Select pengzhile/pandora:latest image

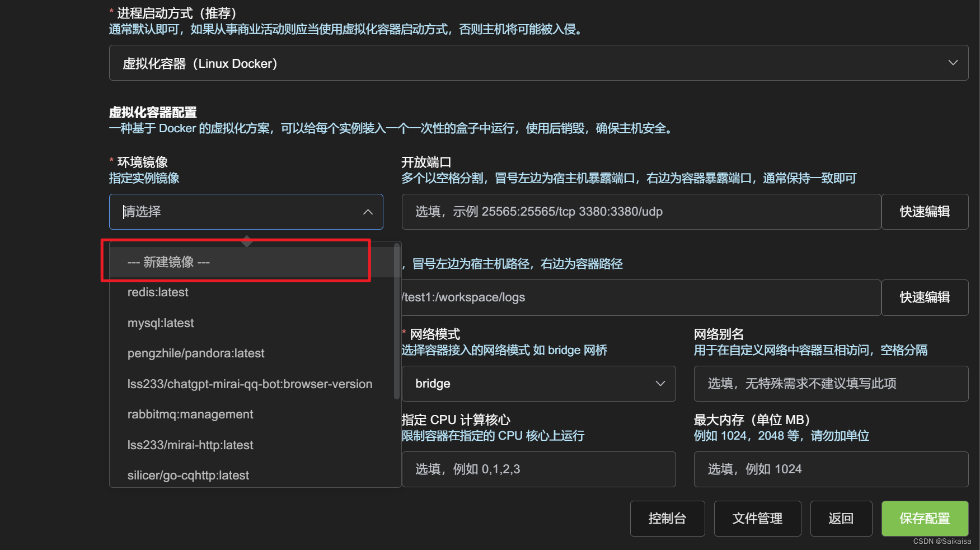[252, 353]
